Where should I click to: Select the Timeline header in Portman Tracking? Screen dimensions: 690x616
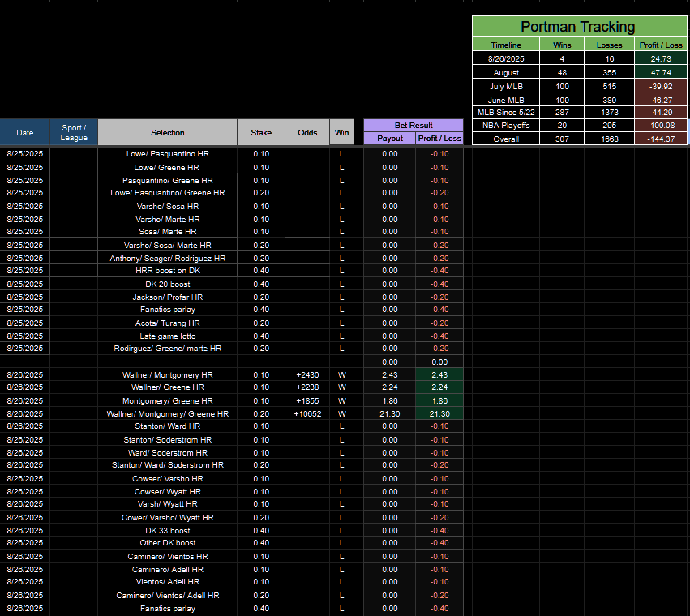(506, 45)
